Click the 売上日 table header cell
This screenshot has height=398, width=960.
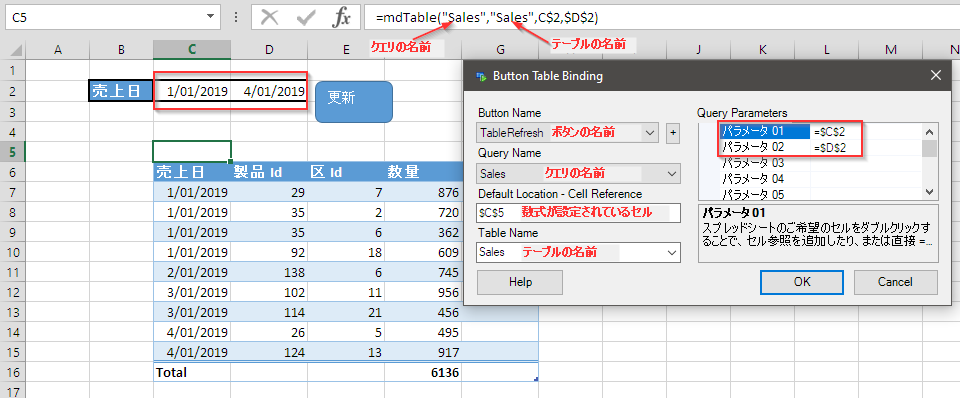(192, 172)
